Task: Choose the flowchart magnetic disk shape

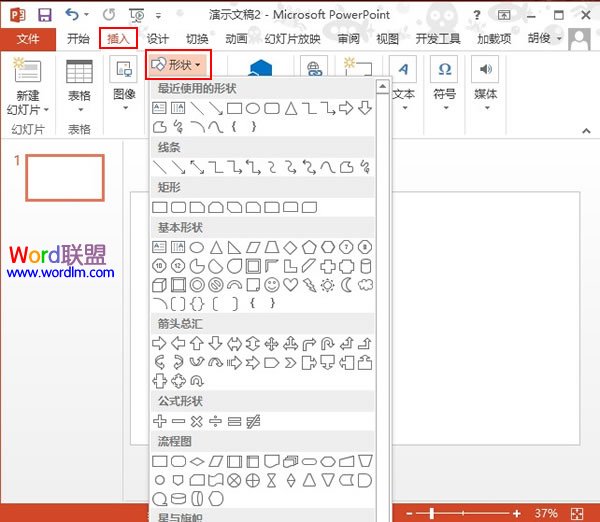Action: point(178,499)
